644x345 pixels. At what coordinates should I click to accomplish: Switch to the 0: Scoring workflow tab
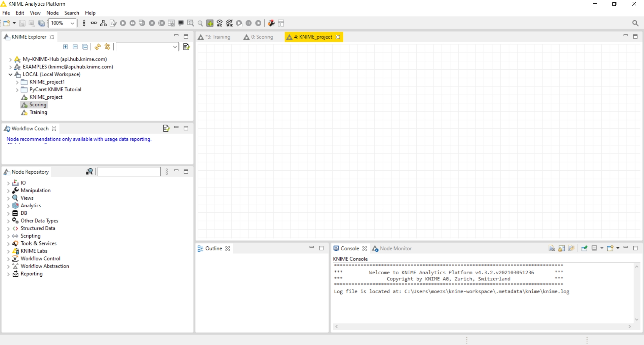pyautogui.click(x=262, y=37)
